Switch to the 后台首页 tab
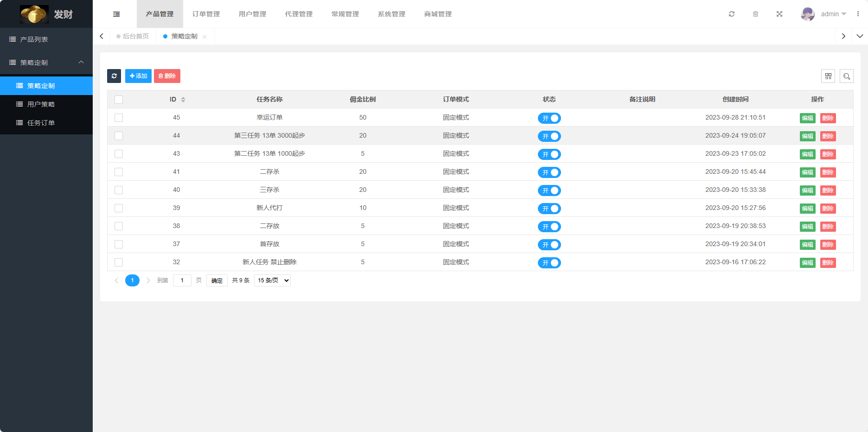Image resolution: width=868 pixels, height=432 pixels. click(133, 36)
